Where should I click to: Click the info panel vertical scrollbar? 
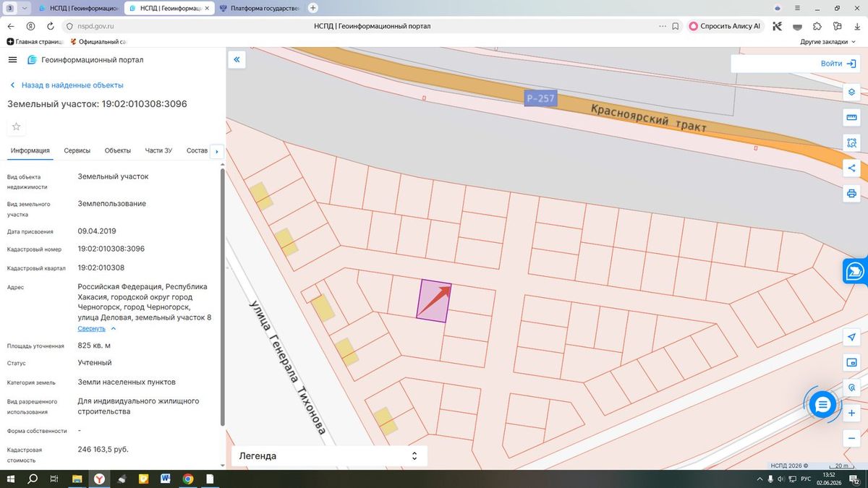[223, 296]
